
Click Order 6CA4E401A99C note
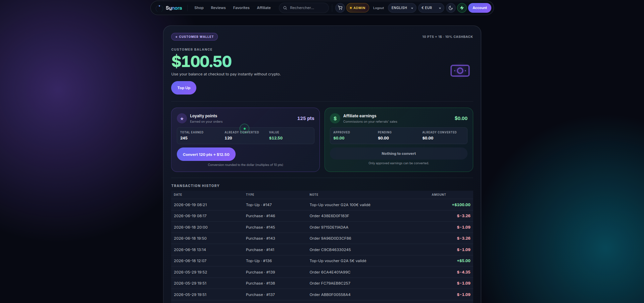point(330,272)
